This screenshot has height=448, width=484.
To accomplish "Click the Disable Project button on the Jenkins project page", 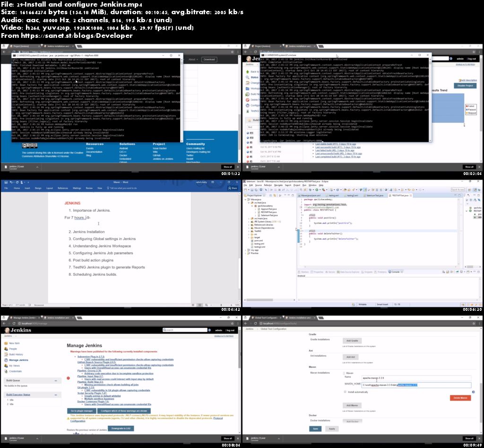I will coord(465,86).
